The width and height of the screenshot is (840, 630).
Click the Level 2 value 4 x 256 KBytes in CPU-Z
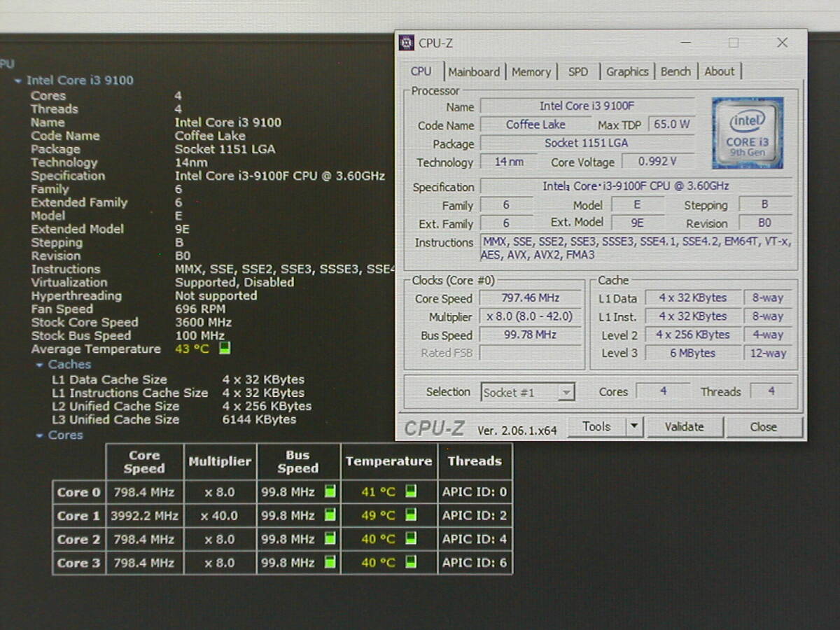pos(692,335)
